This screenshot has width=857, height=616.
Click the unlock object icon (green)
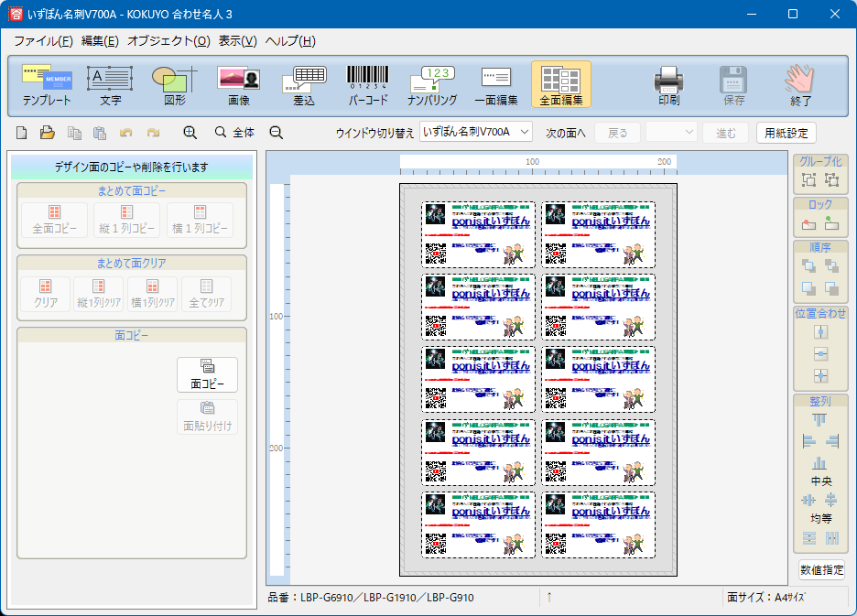pyautogui.click(x=832, y=223)
